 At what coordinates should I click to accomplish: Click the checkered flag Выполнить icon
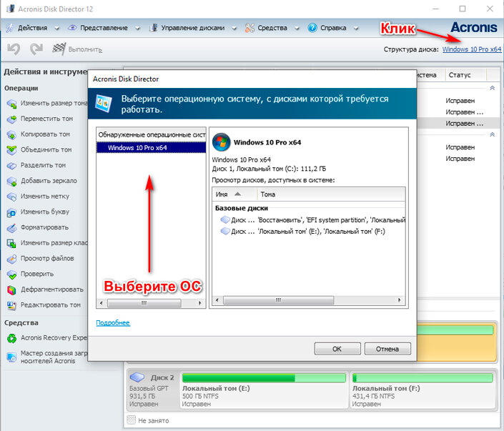point(59,49)
